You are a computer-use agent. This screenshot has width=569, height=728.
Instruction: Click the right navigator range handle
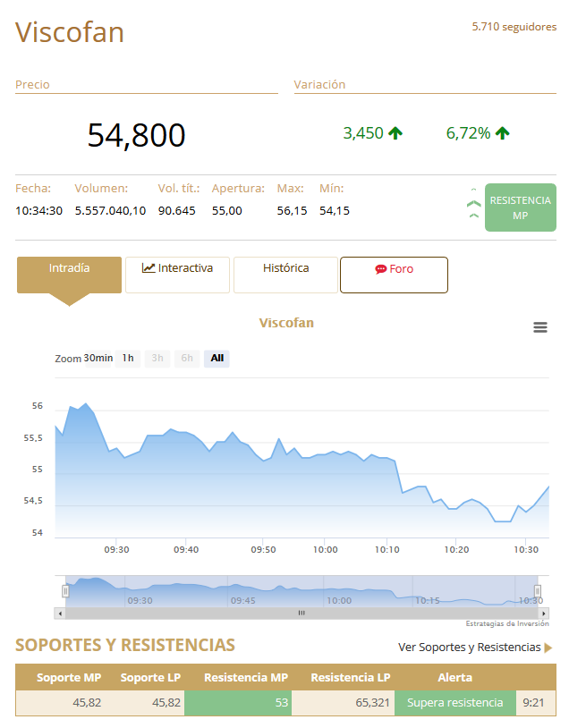538,591
